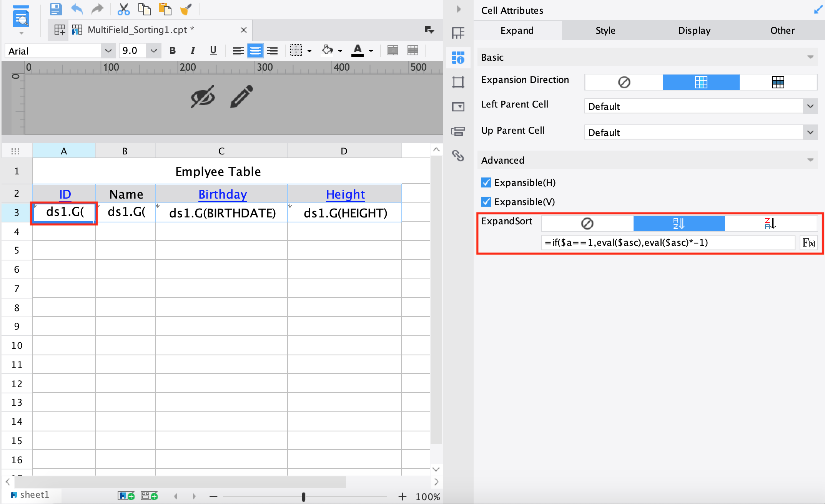Open the Hyperlink sidebar icon
The image size is (825, 504).
pyautogui.click(x=458, y=156)
